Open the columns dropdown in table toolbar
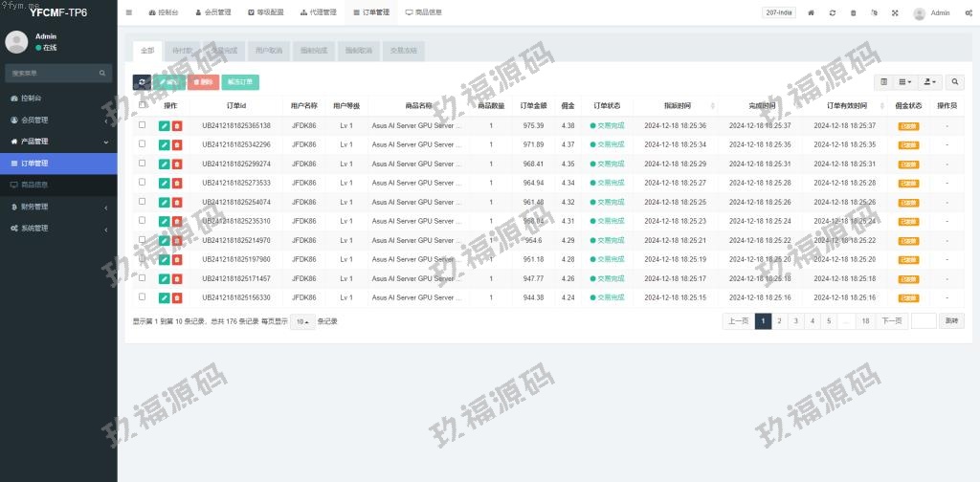Image resolution: width=980 pixels, height=482 pixels. [904, 82]
